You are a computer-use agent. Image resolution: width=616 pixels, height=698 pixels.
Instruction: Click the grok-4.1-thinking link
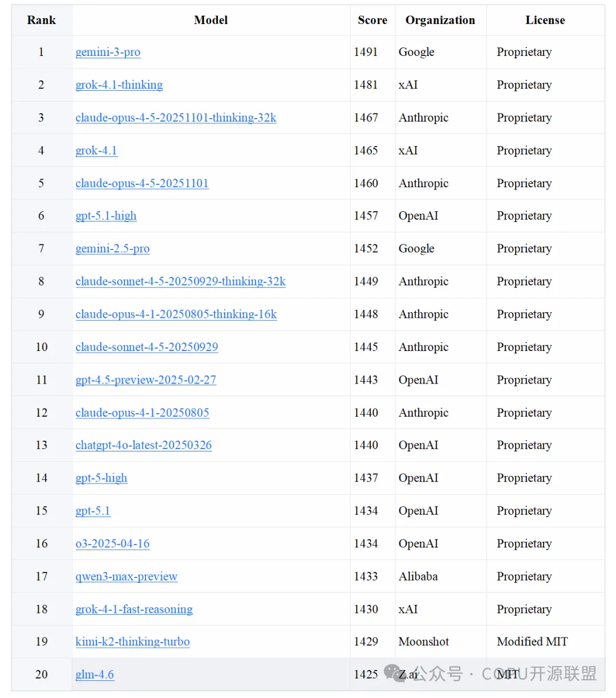(119, 85)
